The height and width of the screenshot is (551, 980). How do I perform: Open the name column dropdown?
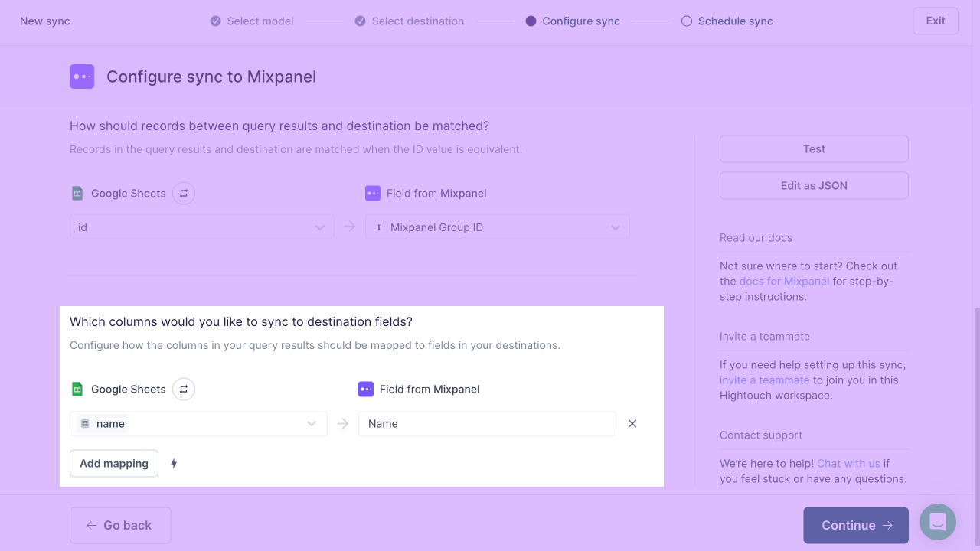click(198, 423)
